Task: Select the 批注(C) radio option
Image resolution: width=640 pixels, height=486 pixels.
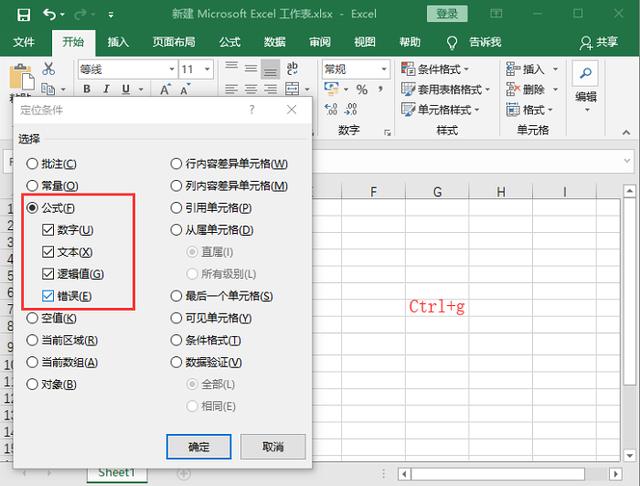Action: click(x=51, y=164)
